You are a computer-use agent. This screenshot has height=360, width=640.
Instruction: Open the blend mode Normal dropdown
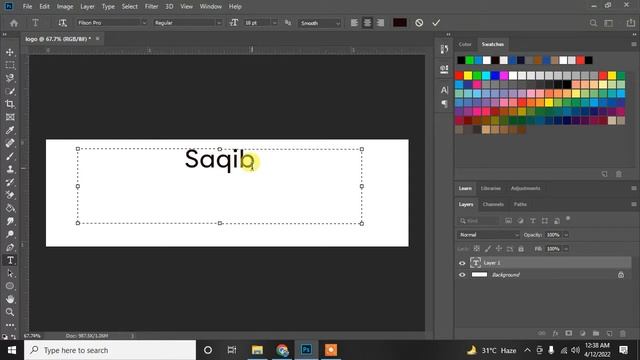pyautogui.click(x=488, y=235)
